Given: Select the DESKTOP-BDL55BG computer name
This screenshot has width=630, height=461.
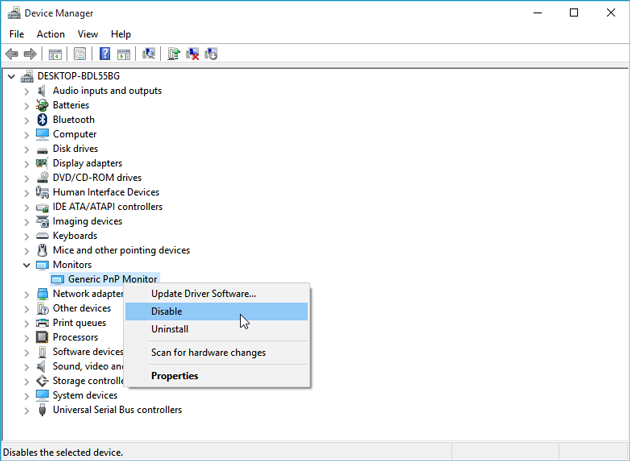Looking at the screenshot, I should click(x=79, y=76).
